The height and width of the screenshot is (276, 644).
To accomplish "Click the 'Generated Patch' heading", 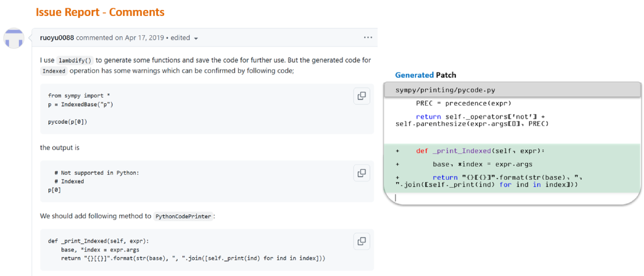I will tap(425, 75).
